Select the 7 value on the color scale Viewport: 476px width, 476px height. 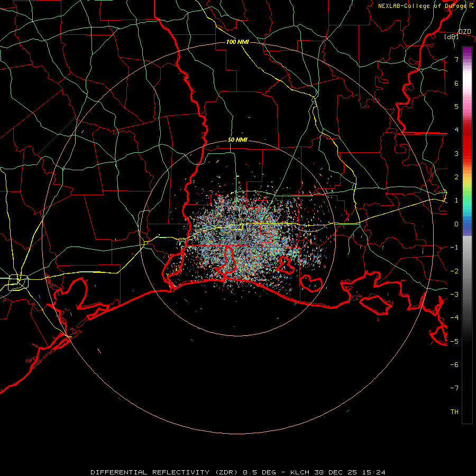tap(456, 59)
